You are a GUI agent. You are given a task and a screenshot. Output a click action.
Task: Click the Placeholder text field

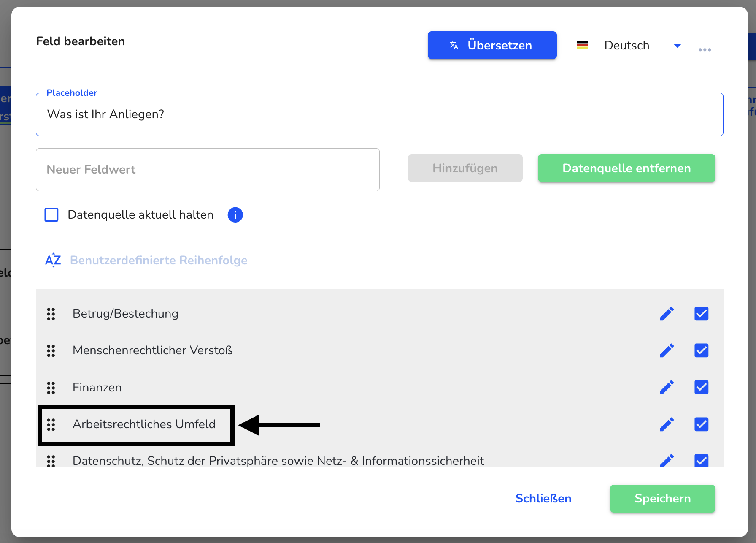(x=380, y=114)
